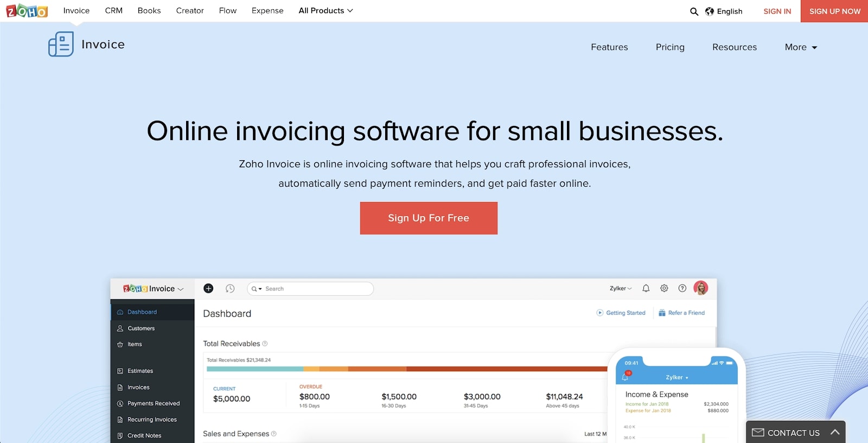Open the recent history clock icon
Image resolution: width=868 pixels, height=443 pixels.
tap(230, 289)
